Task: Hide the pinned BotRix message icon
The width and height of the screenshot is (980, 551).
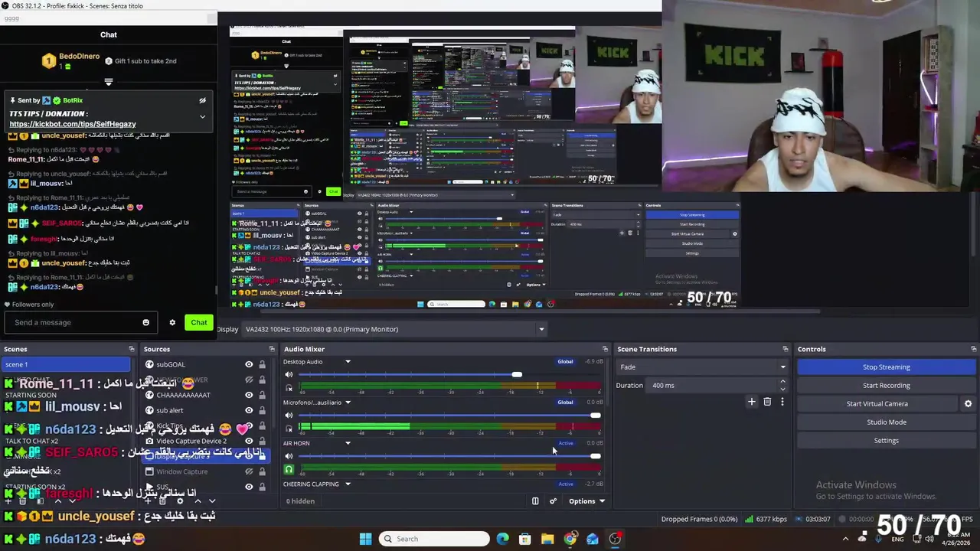Action: click(202, 100)
